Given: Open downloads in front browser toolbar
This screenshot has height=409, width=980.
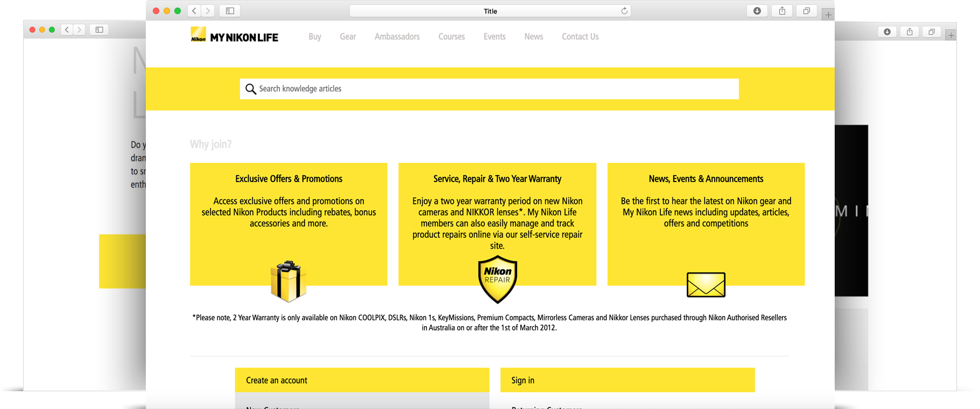Looking at the screenshot, I should click(757, 11).
